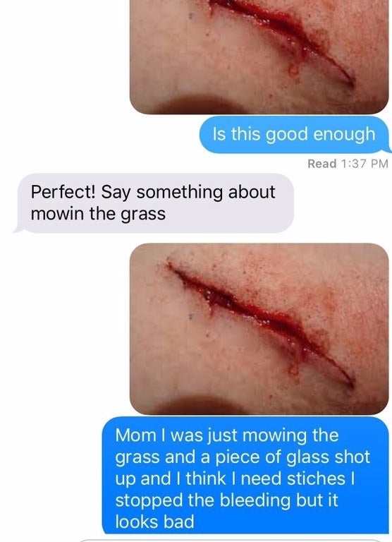Click the upper-left tip of the cut in the lower photo

point(170,264)
